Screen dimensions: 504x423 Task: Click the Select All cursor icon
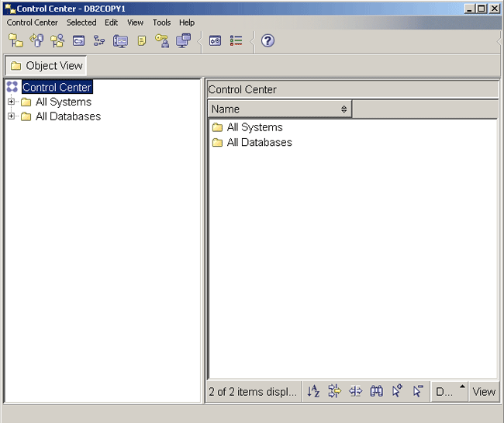point(397,390)
